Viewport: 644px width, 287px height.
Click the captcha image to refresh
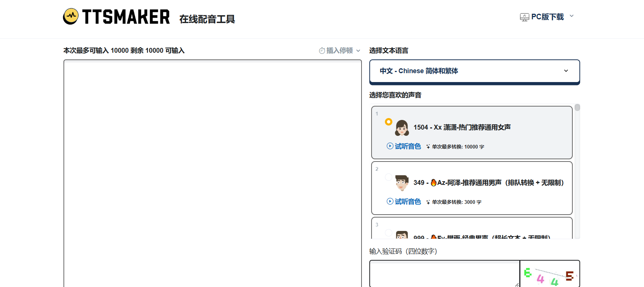click(550, 274)
